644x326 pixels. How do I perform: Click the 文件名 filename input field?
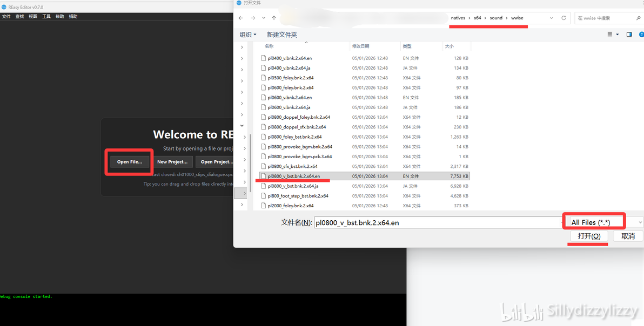(x=439, y=222)
